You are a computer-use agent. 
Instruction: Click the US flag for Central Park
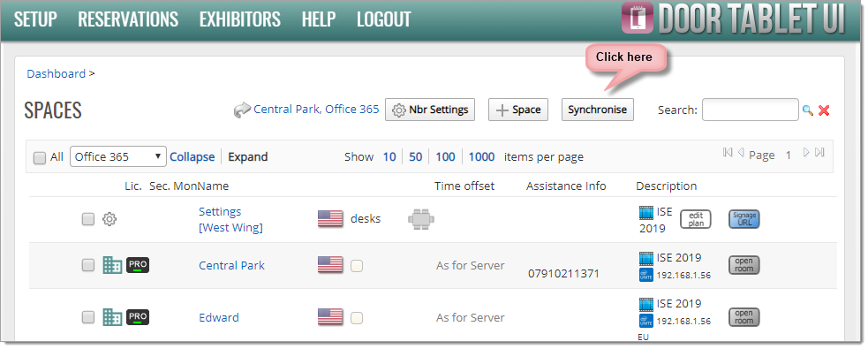330,265
